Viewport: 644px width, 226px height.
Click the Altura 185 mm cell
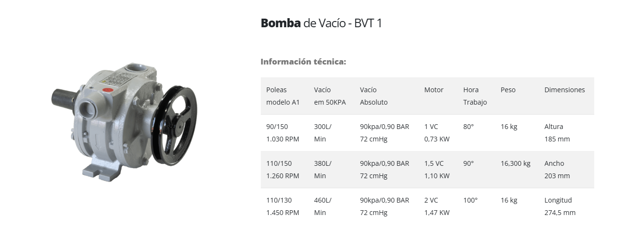coord(557,133)
